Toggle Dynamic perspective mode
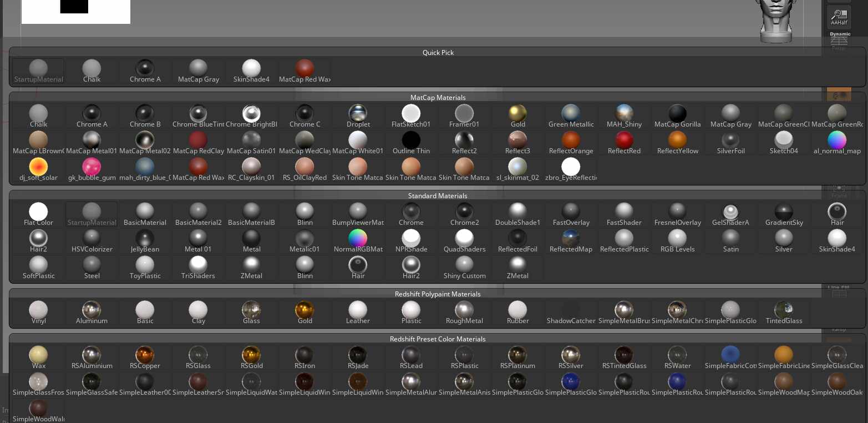The width and height of the screenshot is (868, 423). pos(840,39)
